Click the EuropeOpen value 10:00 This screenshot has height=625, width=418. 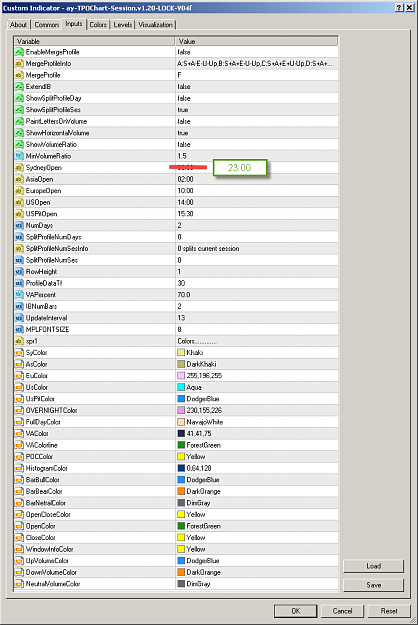pyautogui.click(x=185, y=191)
